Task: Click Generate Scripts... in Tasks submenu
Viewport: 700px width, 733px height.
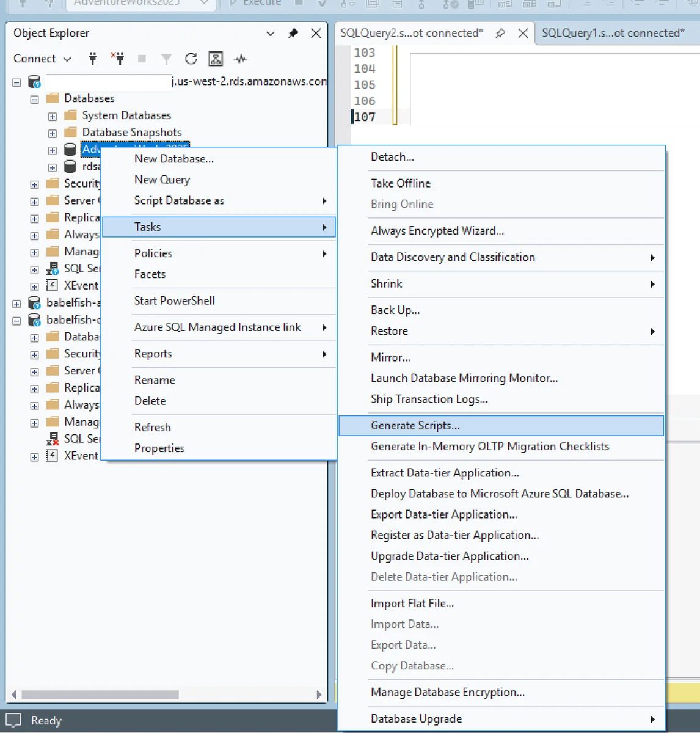Action: pyautogui.click(x=501, y=426)
